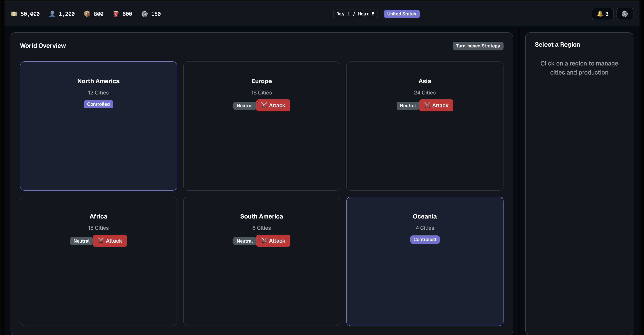
Task: Click crossed swords icon on Africa Attack
Action: point(101,240)
